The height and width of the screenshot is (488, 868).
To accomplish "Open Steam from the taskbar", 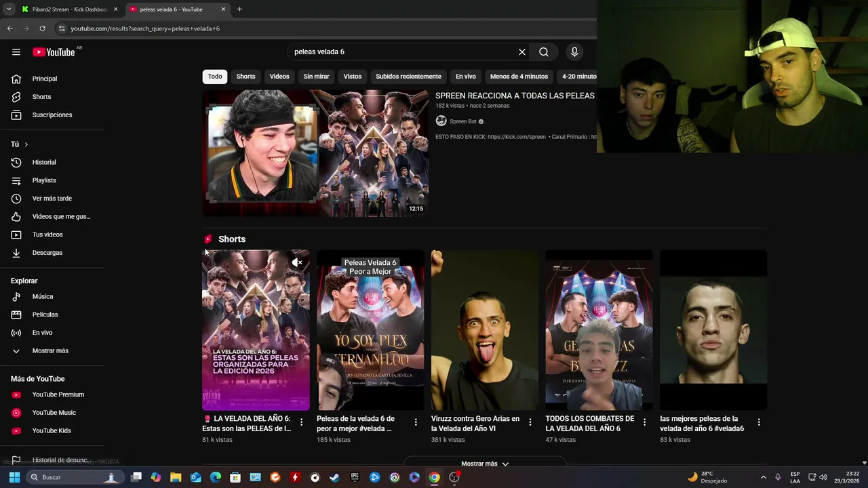I will (335, 477).
